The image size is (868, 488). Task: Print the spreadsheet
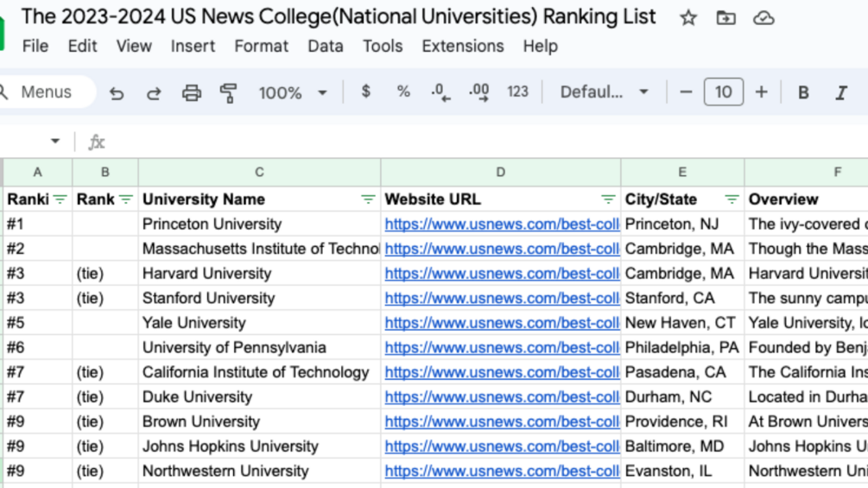[x=192, y=92]
